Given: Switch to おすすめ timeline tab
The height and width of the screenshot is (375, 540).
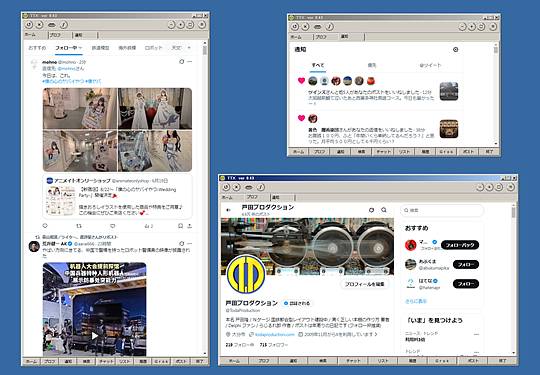Looking at the screenshot, I should pyautogui.click(x=37, y=48).
